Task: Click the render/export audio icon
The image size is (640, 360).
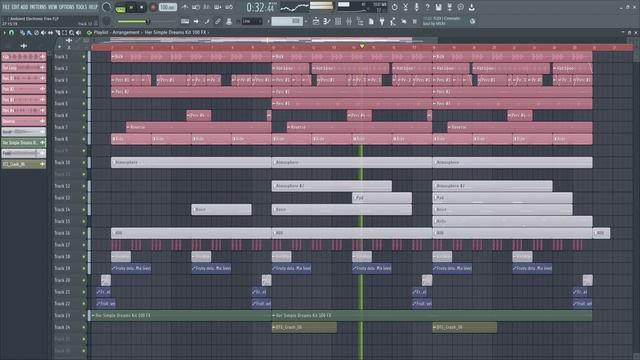Action: tap(449, 7)
